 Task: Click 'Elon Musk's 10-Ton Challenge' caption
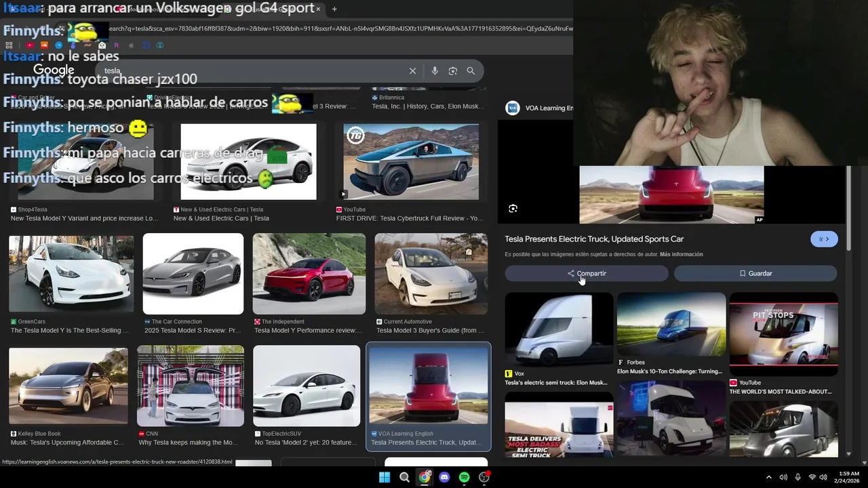(x=669, y=371)
